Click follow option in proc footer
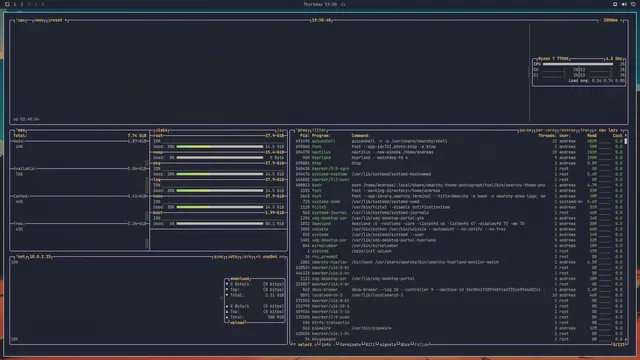Image resolution: width=640 pixels, height=360 pixels. pos(422,345)
